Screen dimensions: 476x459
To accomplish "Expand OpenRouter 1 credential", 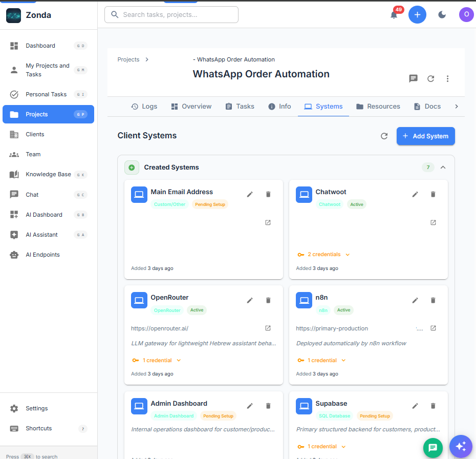I will point(157,360).
